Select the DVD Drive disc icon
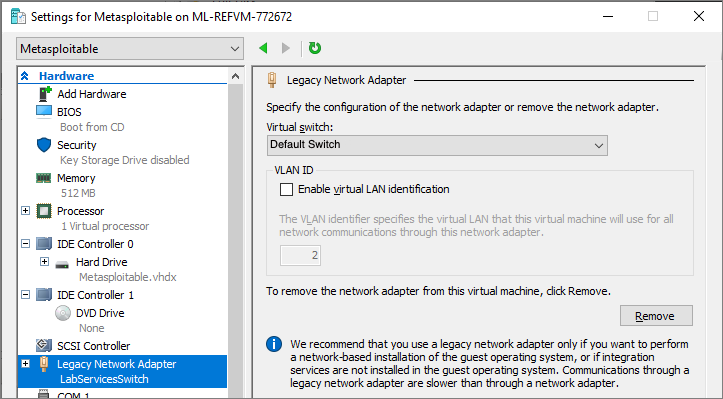The width and height of the screenshot is (723, 399). (63, 313)
